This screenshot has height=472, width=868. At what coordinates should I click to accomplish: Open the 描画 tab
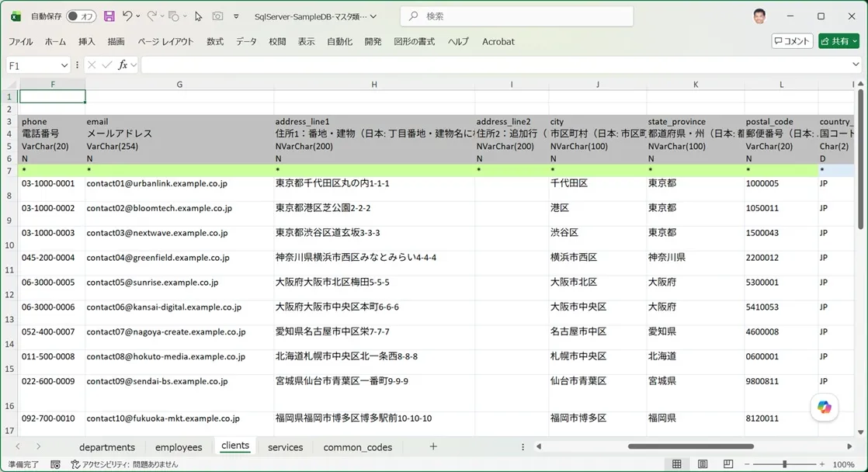[x=116, y=41]
